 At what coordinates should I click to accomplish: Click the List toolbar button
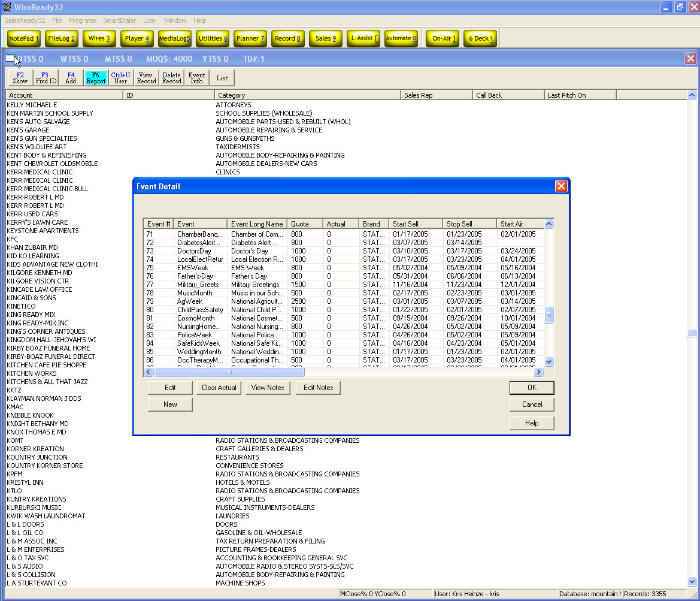[x=222, y=78]
